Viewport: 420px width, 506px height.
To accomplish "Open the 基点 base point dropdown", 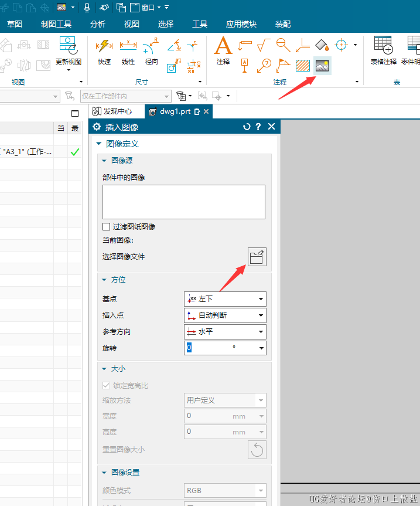I will point(225,299).
